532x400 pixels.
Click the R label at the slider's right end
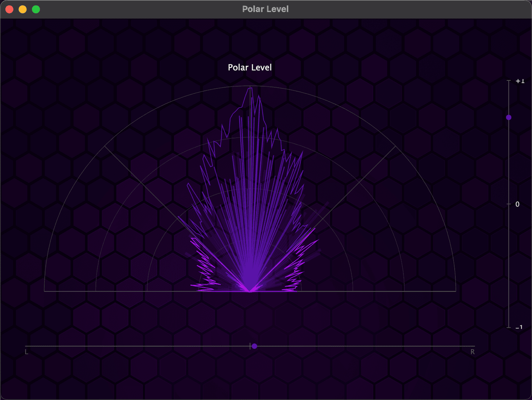[x=472, y=352]
